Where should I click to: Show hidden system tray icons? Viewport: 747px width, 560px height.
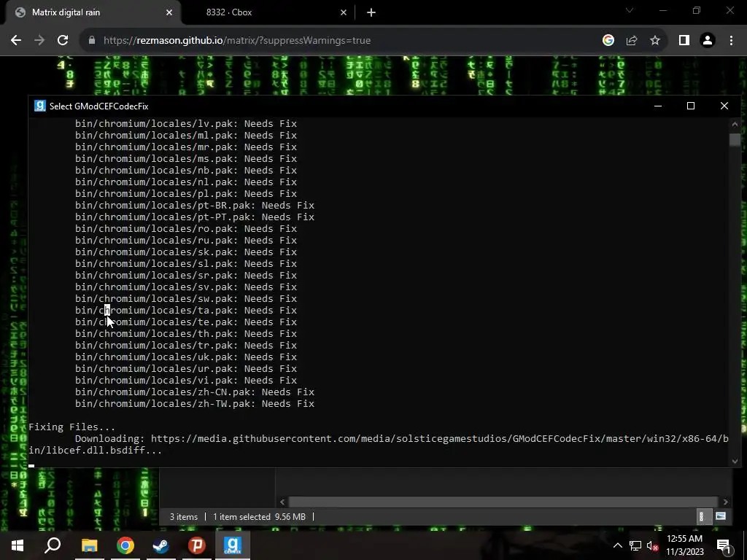(x=617, y=545)
